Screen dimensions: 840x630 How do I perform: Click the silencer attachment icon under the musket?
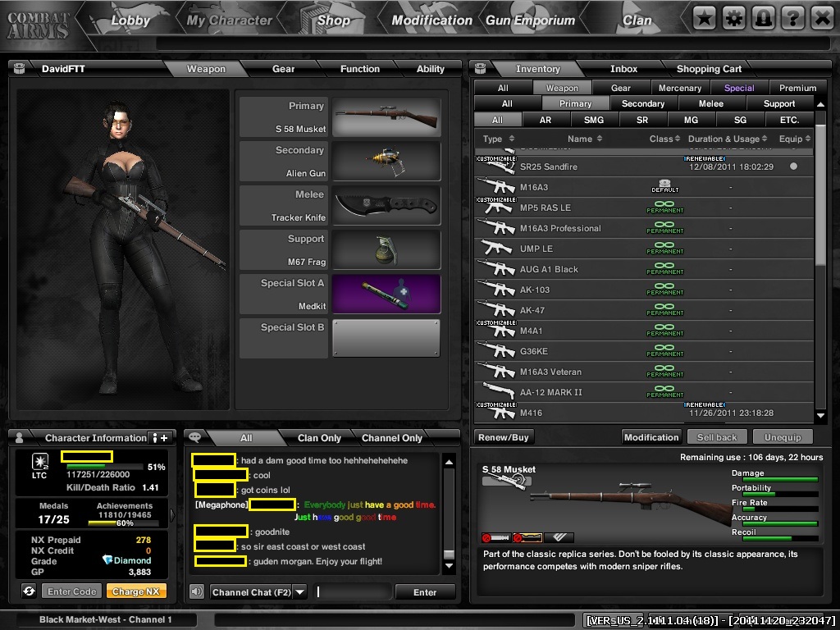pyautogui.click(x=496, y=537)
